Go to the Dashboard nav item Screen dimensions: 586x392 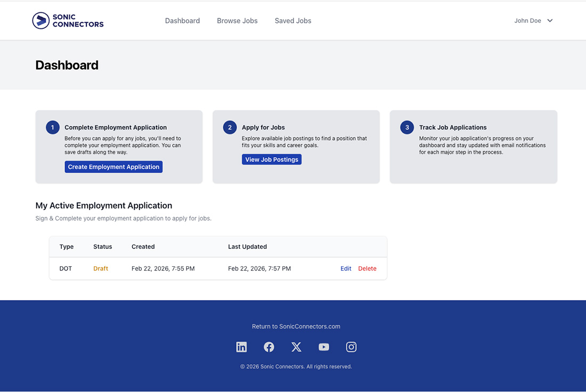[182, 21]
